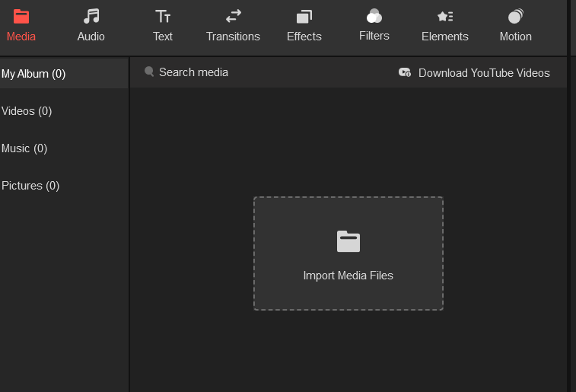Switch to the Elements tab label
The height and width of the screenshot is (392, 576).
(x=445, y=37)
